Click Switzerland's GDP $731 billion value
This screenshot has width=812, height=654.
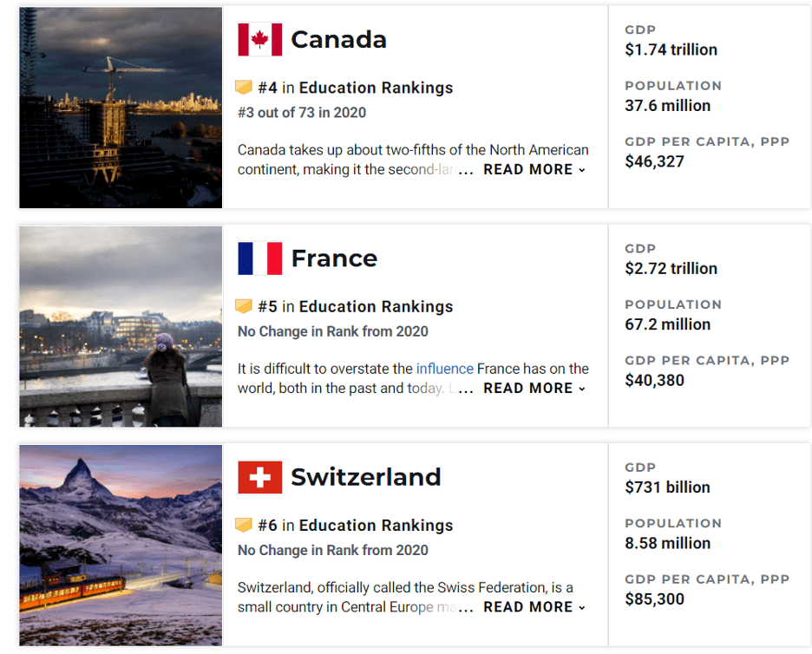pyautogui.click(x=667, y=487)
